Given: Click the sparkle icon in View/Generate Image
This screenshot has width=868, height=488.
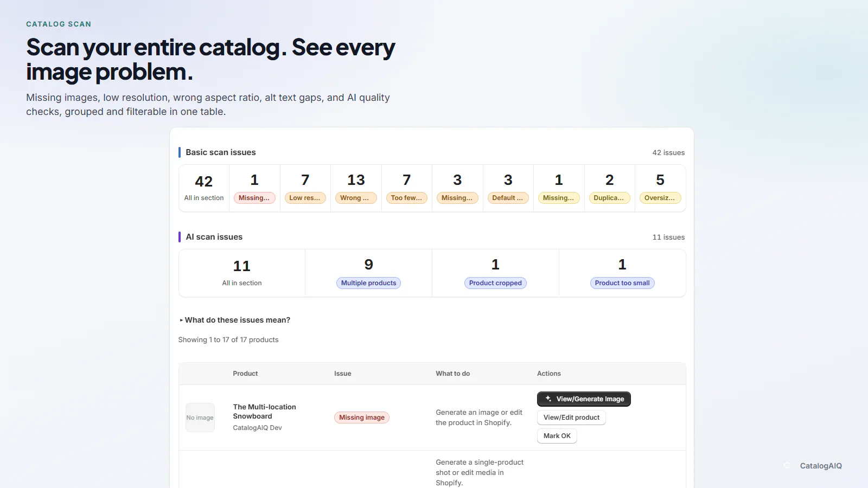Looking at the screenshot, I should click(x=548, y=399).
